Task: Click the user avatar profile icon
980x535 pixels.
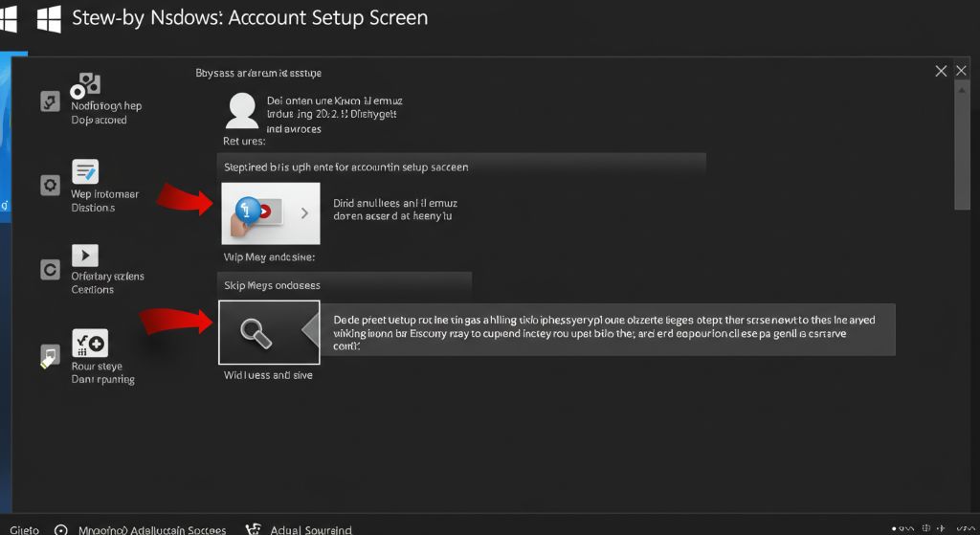Action: [x=243, y=111]
